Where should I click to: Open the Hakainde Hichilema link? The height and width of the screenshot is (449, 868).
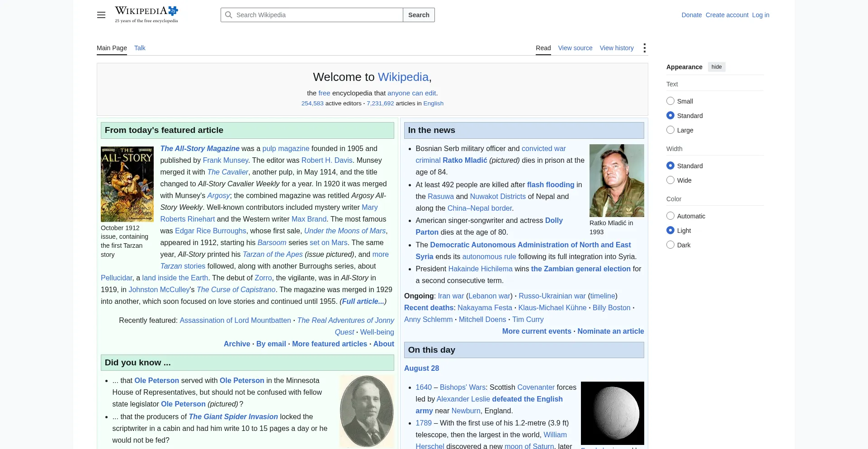(481, 269)
